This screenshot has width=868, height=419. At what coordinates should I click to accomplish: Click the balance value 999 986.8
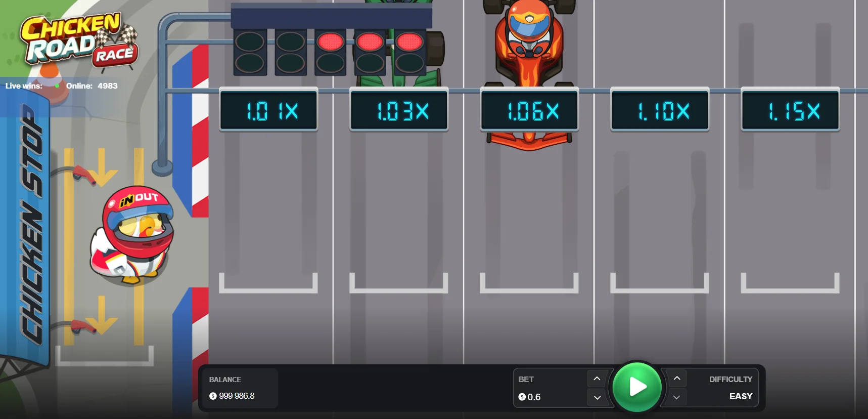click(x=237, y=396)
